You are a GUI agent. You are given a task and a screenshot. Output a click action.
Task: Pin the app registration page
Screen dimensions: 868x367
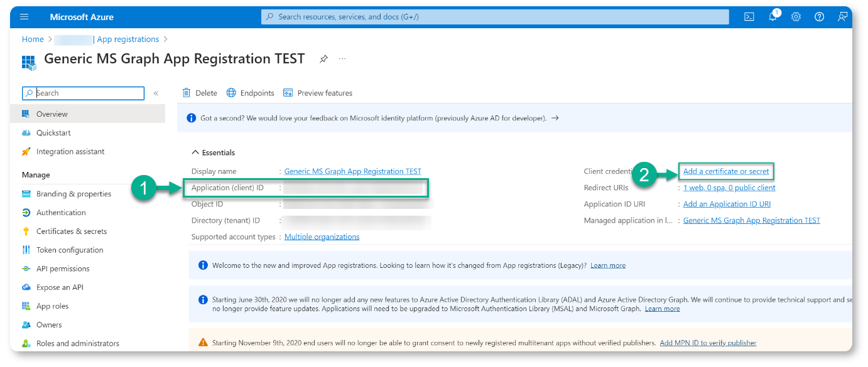tap(323, 59)
